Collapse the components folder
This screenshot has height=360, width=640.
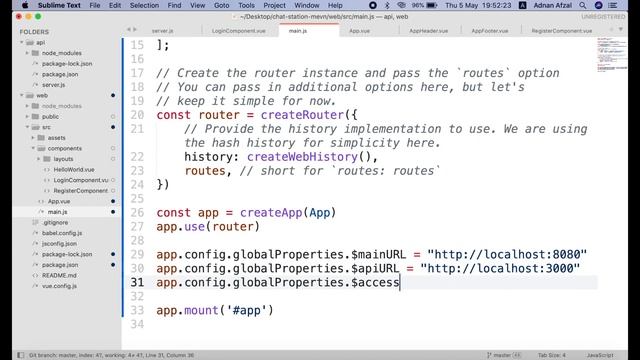tap(33, 149)
